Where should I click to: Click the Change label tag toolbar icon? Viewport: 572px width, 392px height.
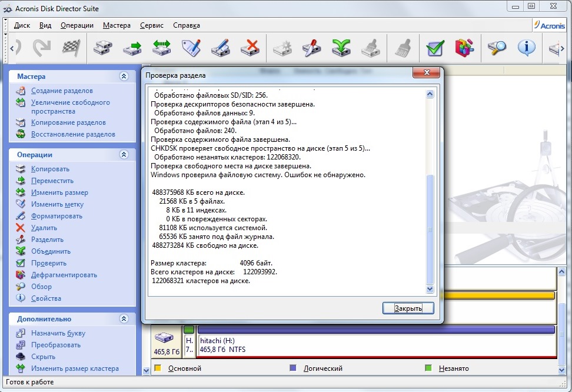[191, 48]
